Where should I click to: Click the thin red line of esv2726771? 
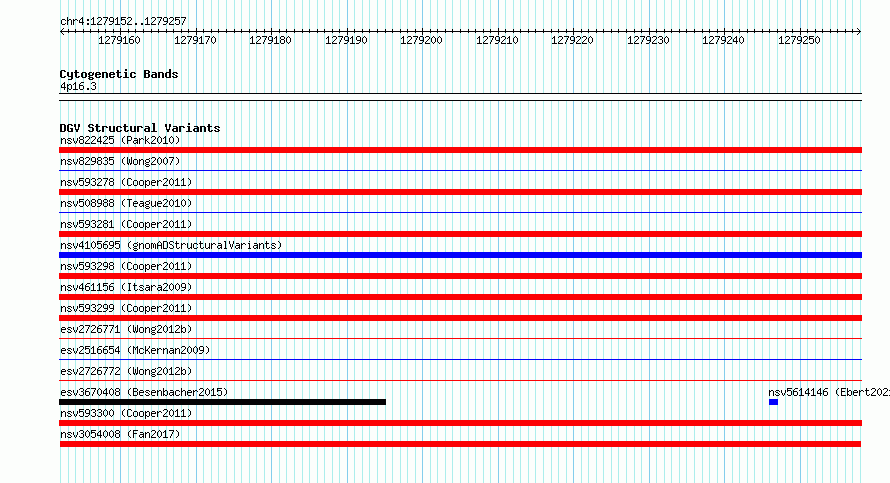coord(460,338)
